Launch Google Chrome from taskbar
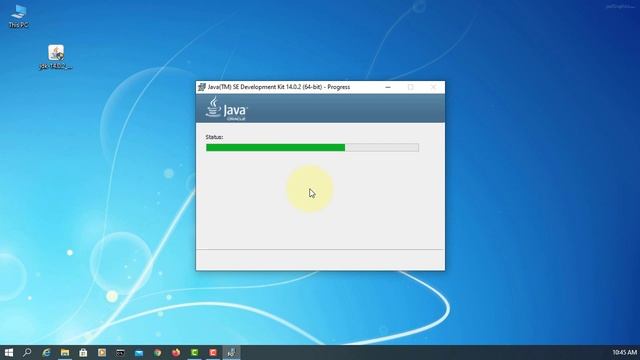The image size is (640, 360). (x=158, y=352)
